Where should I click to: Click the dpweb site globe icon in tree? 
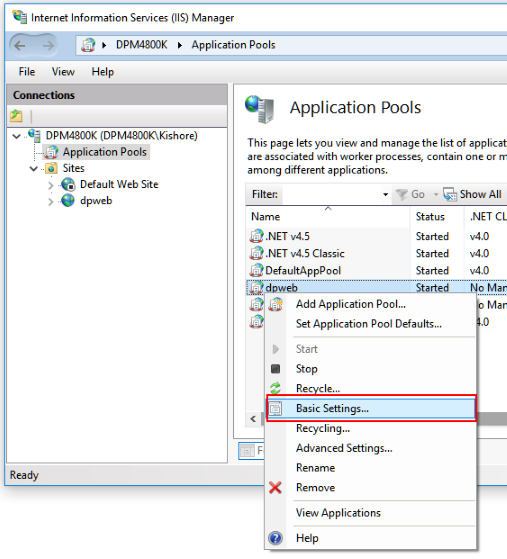point(67,200)
